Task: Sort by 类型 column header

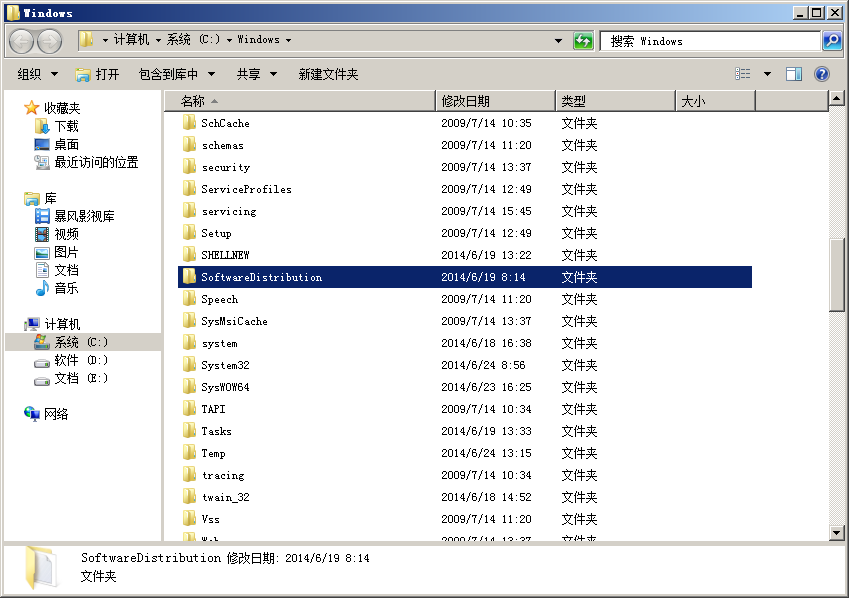Action: [x=616, y=101]
